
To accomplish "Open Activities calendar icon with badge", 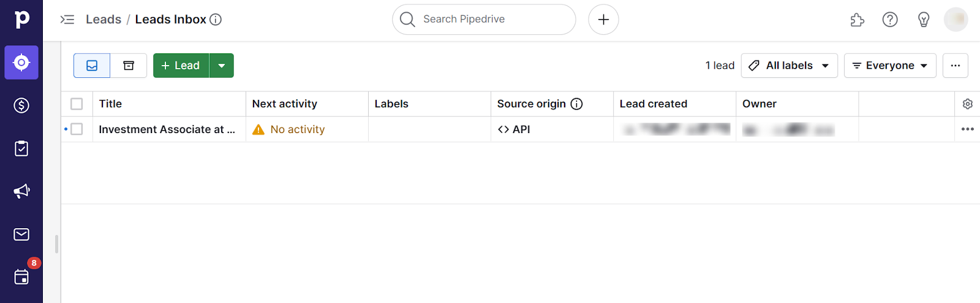I will point(21,277).
